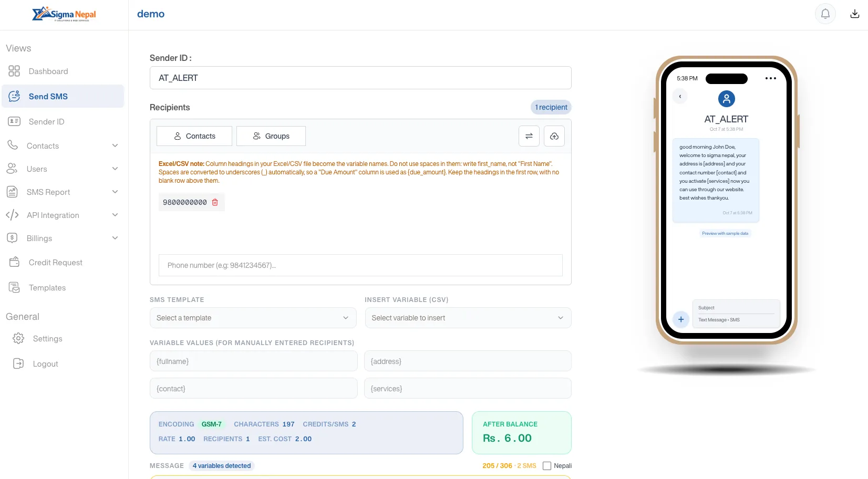868x479 pixels.
Task: Click the Contacts recipients button
Action: pyautogui.click(x=194, y=136)
